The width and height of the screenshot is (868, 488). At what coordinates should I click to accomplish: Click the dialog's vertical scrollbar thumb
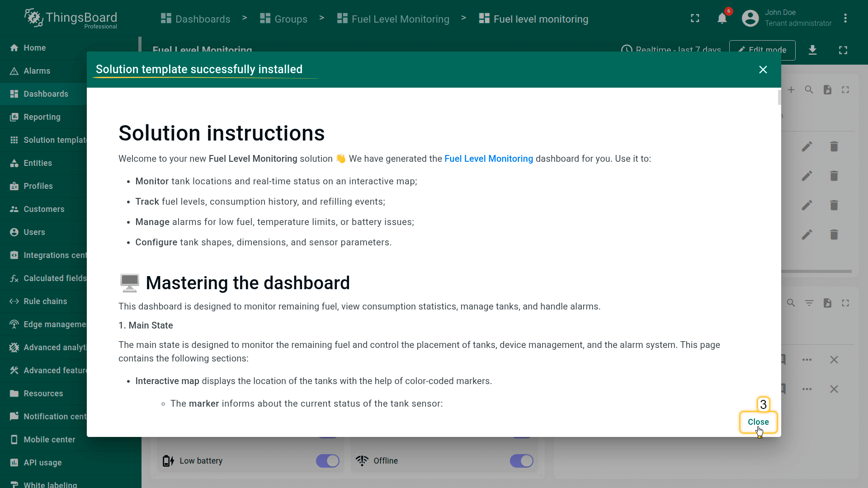(x=779, y=97)
